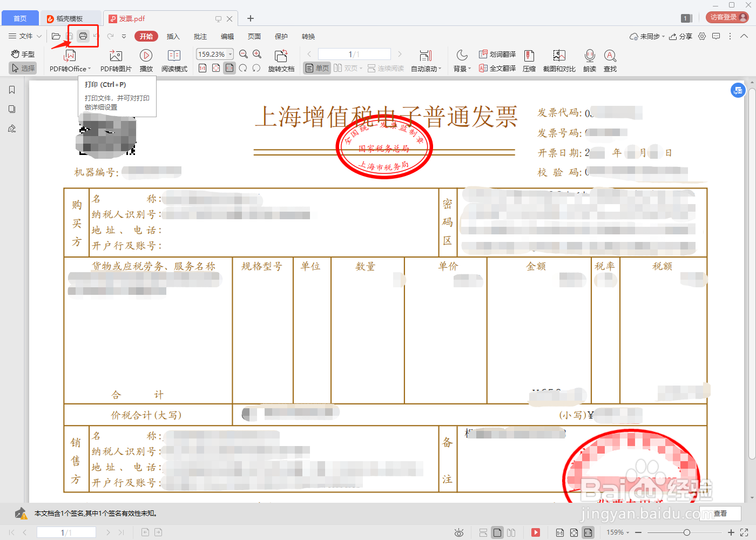Collapse the ribbon with the chevron
Image resolution: width=756 pixels, height=540 pixels.
tap(744, 36)
